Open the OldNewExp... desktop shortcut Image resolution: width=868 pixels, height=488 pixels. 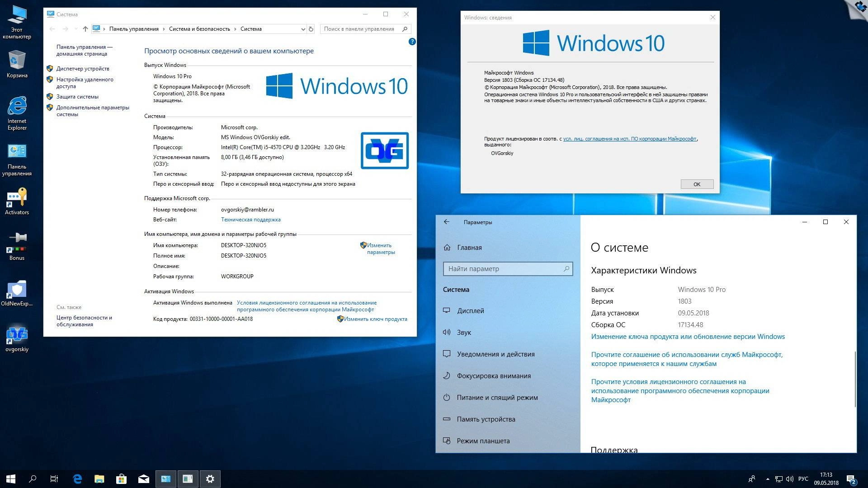17,293
